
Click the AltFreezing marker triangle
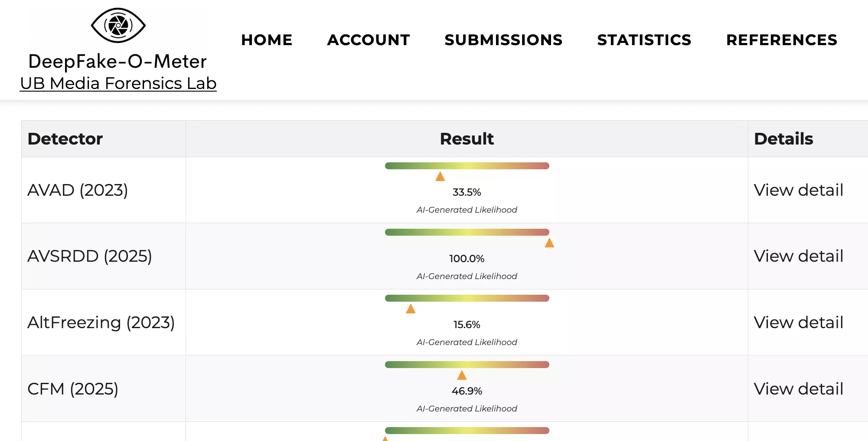(x=411, y=309)
